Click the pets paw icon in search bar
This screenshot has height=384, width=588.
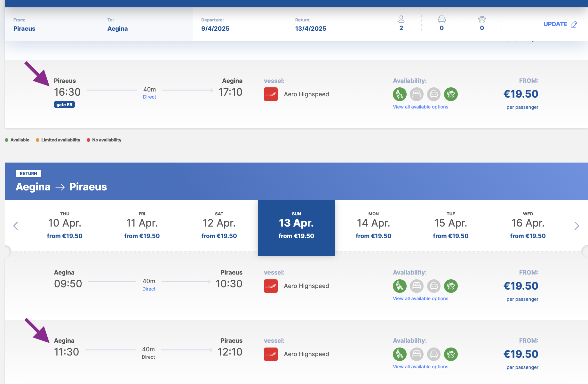[482, 20]
